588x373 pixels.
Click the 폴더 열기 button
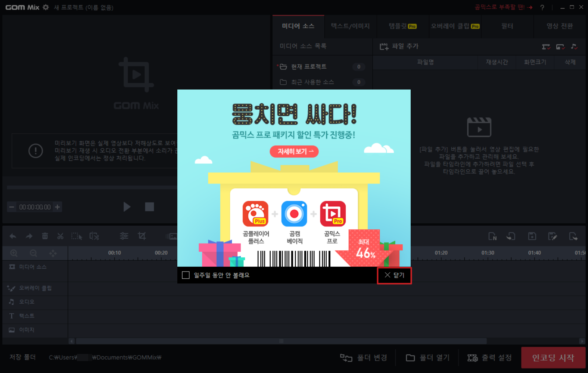(x=427, y=358)
